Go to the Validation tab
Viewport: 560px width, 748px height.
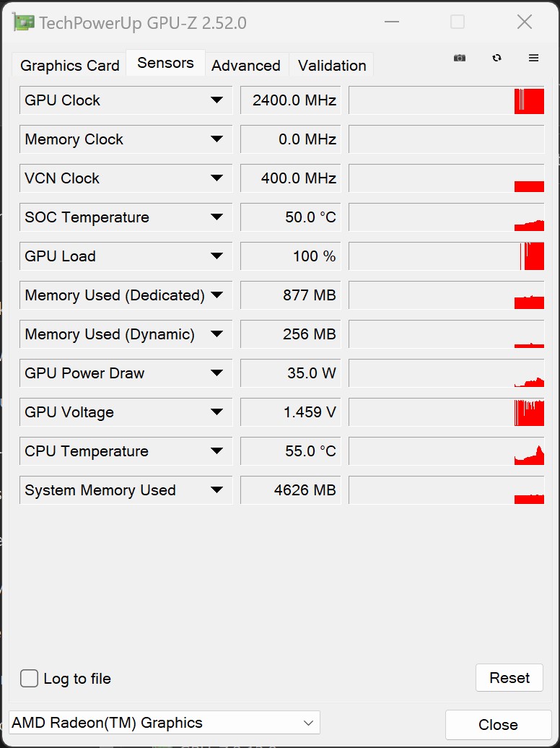(332, 66)
